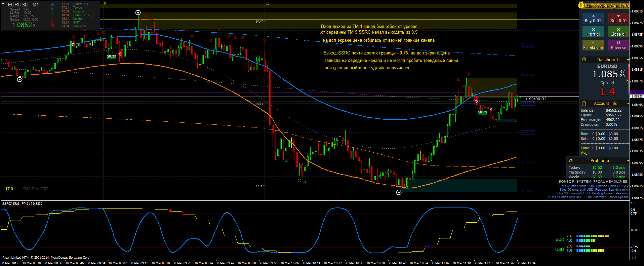The image size is (644, 266).
Task: Click the London session time row
Action: 73,19
